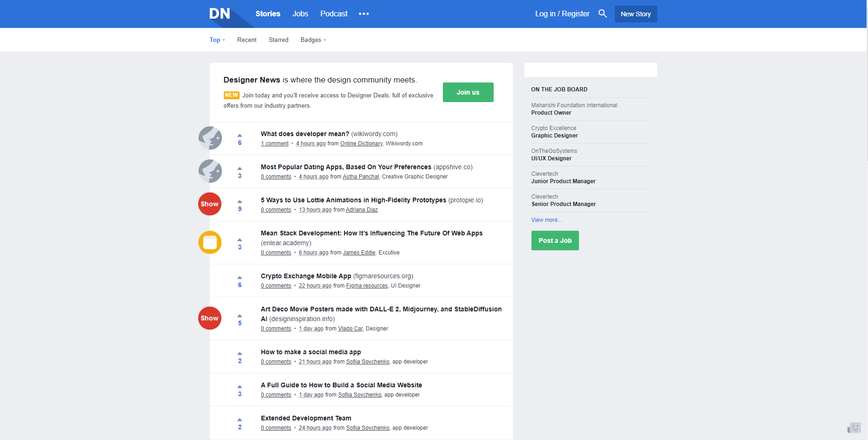868x440 pixels.
Task: Click the yellow badge beside Mean Stack Development
Action: tap(210, 242)
